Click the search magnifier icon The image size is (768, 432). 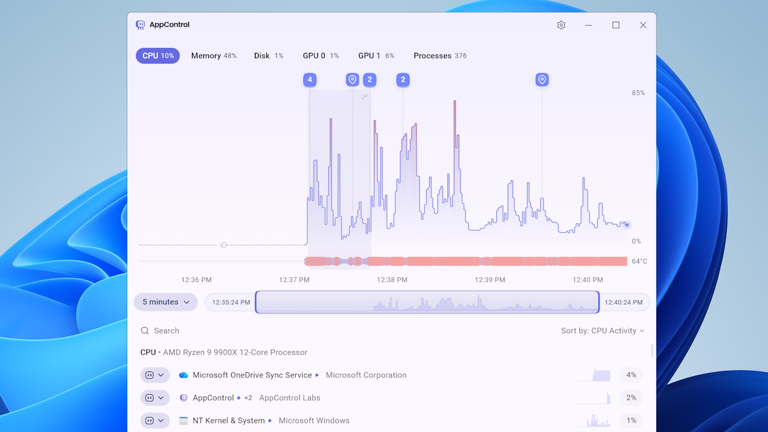[144, 331]
